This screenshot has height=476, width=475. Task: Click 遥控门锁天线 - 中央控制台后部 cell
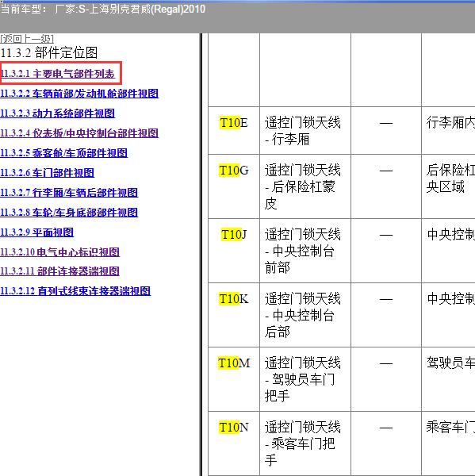pos(305,315)
